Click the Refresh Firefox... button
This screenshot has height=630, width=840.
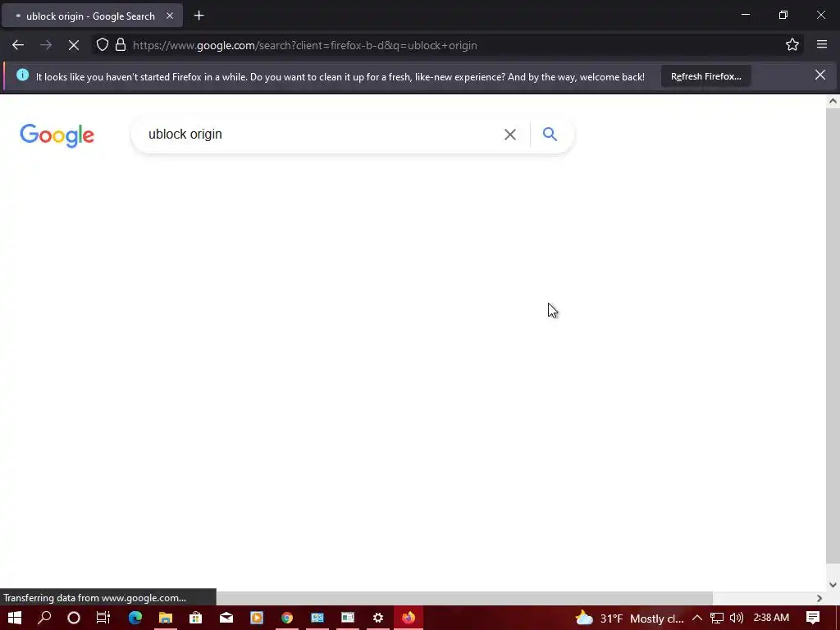(705, 76)
